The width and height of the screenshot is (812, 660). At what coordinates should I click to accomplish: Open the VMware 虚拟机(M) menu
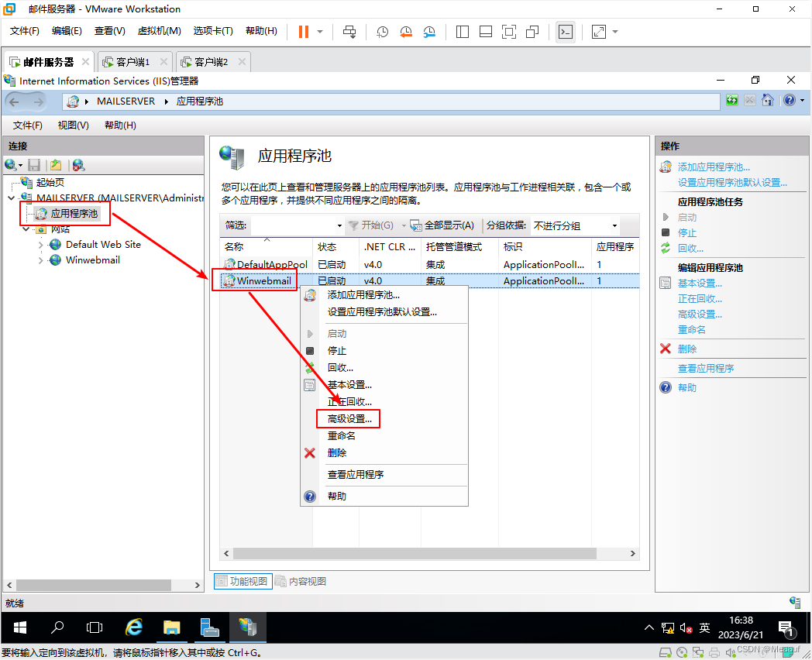coord(159,31)
